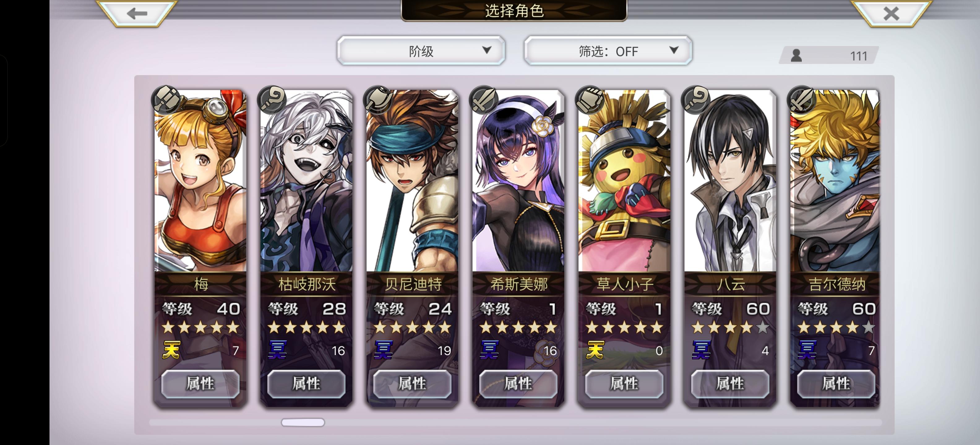980x445 pixels.
Task: Tap the hammer weapon icon on 梅's card
Action: pyautogui.click(x=166, y=100)
